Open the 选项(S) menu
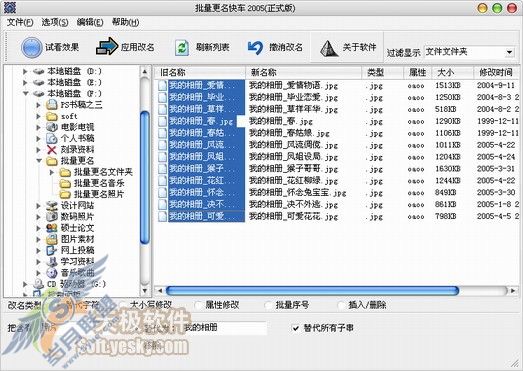 pyautogui.click(x=55, y=22)
